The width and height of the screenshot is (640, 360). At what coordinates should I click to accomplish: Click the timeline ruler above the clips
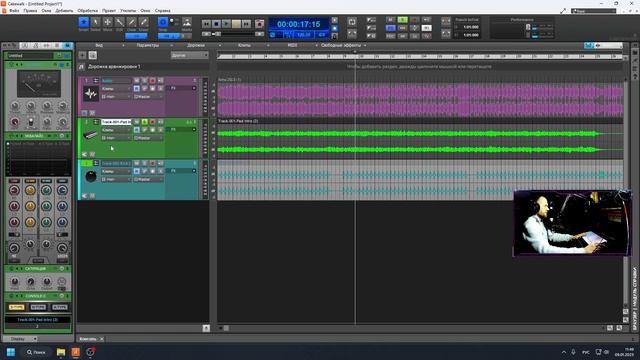click(x=420, y=56)
